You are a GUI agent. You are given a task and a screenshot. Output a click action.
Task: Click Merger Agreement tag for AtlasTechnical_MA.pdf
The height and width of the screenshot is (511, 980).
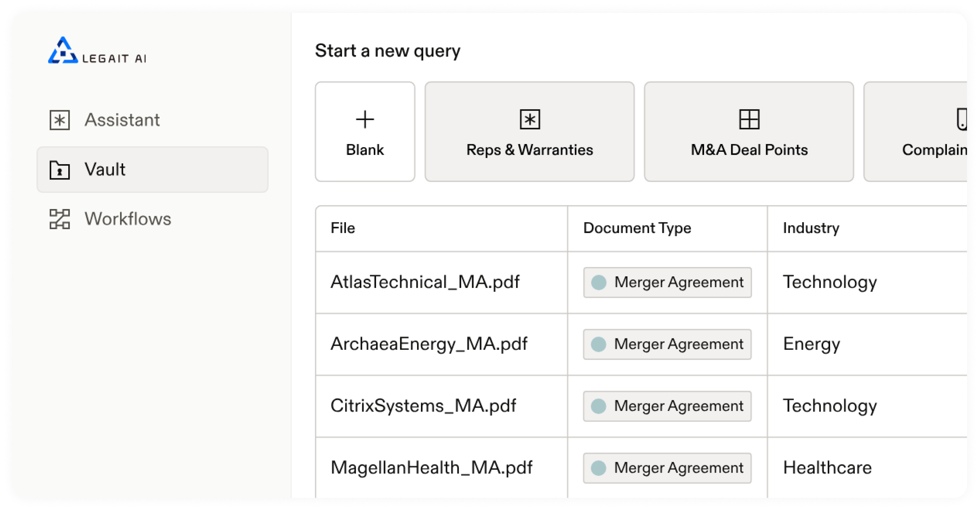[667, 283]
